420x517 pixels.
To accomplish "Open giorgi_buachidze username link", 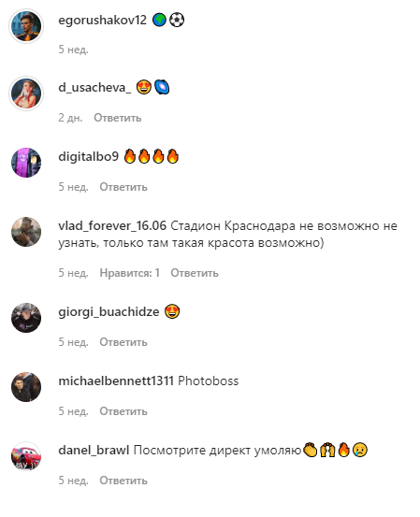I will (109, 312).
